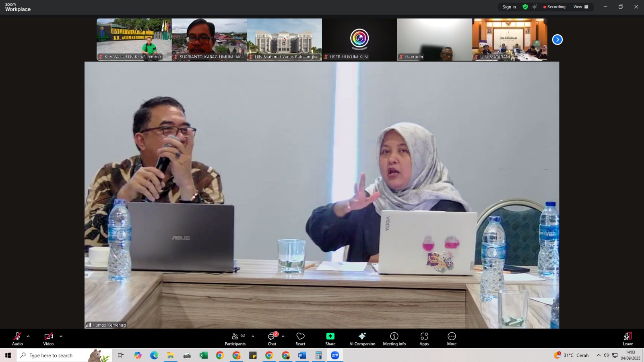Open the More options menu
The width and height of the screenshot is (644, 362).
tap(452, 338)
